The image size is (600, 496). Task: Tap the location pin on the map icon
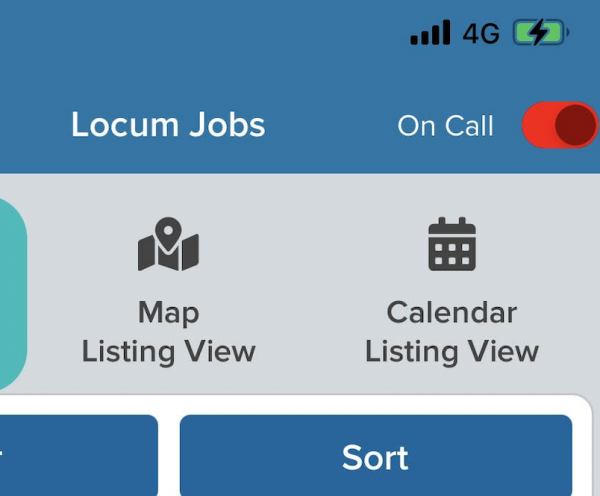(x=168, y=233)
